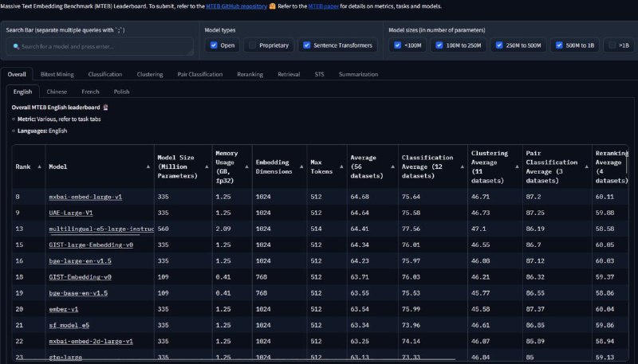
Task: Sort by Memory Usage column arrow
Action: (x=246, y=167)
